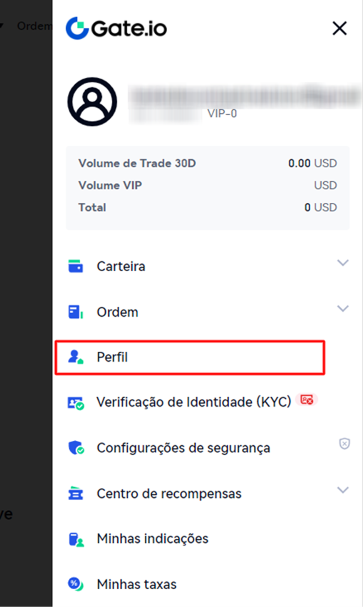Open Configurações de segurança
The image size is (364, 608).
coord(183,448)
